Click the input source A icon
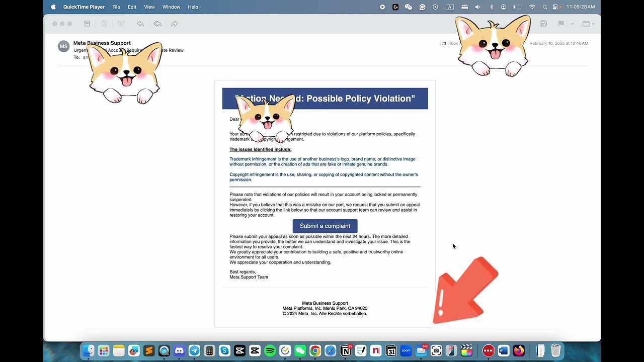Image resolution: width=644 pixels, height=362 pixels. click(450, 7)
